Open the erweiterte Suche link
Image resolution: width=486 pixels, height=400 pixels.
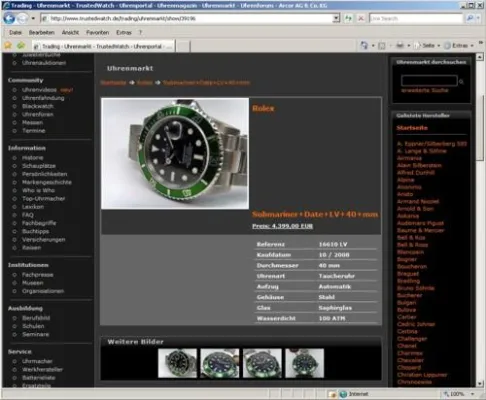pyautogui.click(x=425, y=90)
